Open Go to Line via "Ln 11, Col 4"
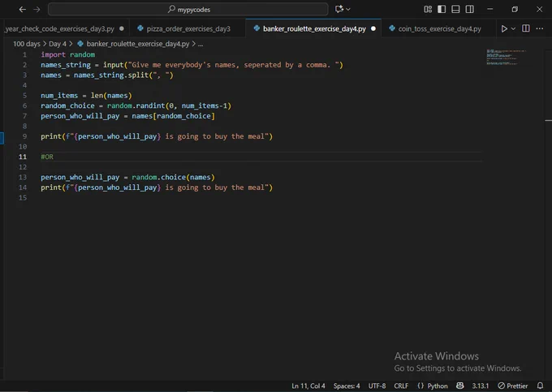552x392 pixels. [x=308, y=386]
